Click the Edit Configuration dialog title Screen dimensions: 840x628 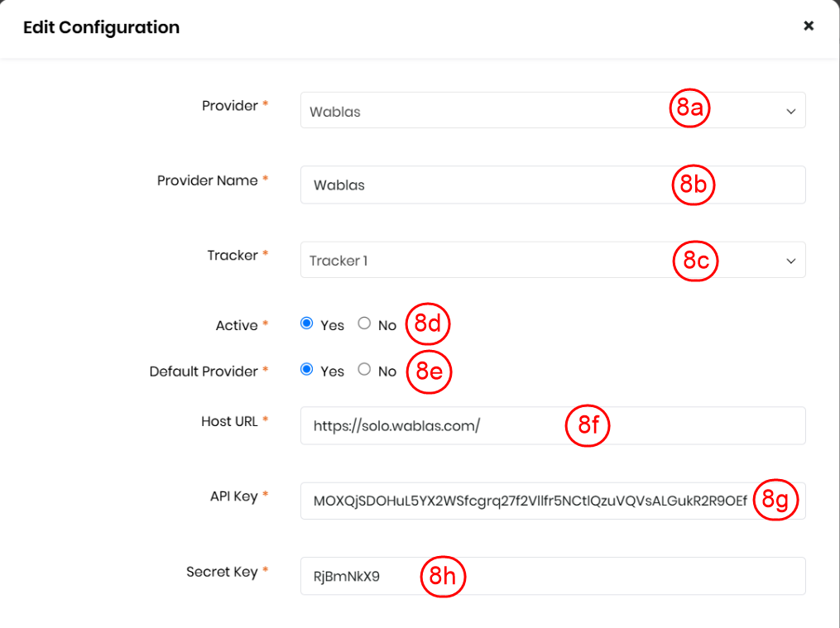101,27
